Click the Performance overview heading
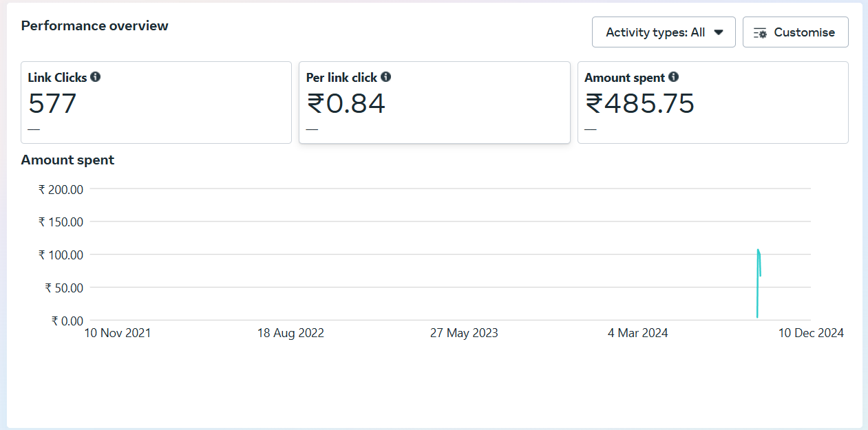Screen dimensions: 868x430 (95, 26)
